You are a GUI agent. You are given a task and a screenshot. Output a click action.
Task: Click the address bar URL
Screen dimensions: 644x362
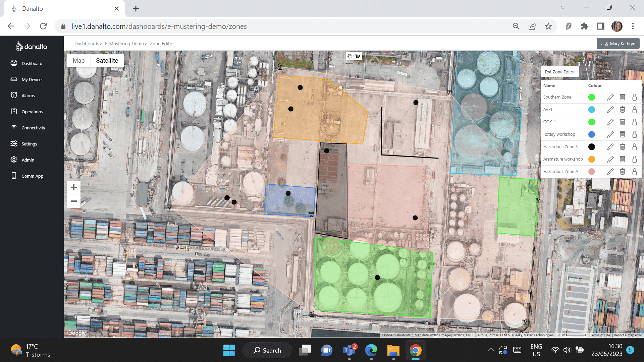[159, 26]
